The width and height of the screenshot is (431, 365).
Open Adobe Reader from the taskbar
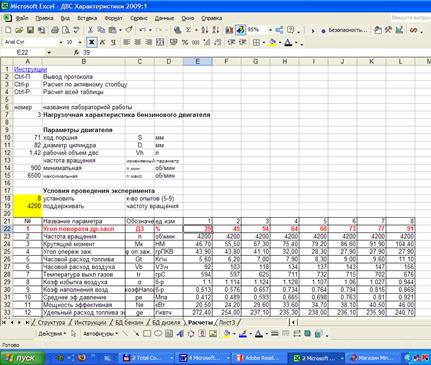[x=258, y=358]
